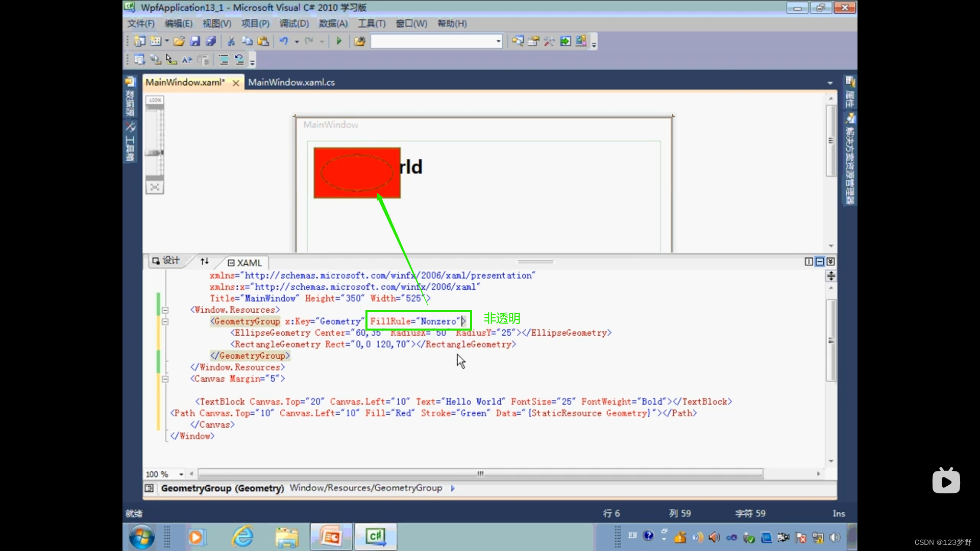Start debugging with the green play icon
The width and height of the screenshot is (980, 551).
(x=339, y=41)
